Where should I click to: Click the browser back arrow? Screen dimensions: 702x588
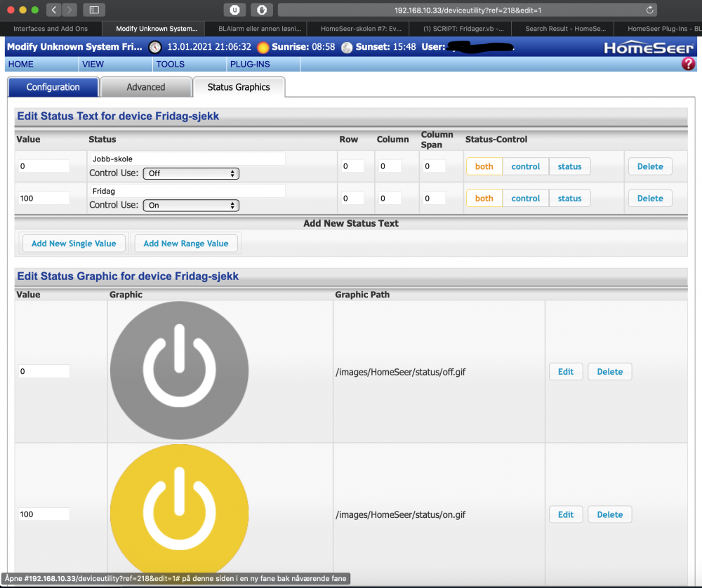click(x=55, y=10)
